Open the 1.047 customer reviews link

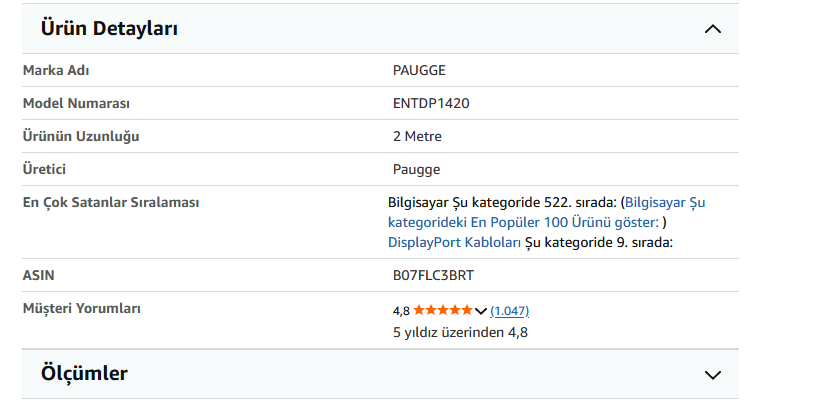509,311
